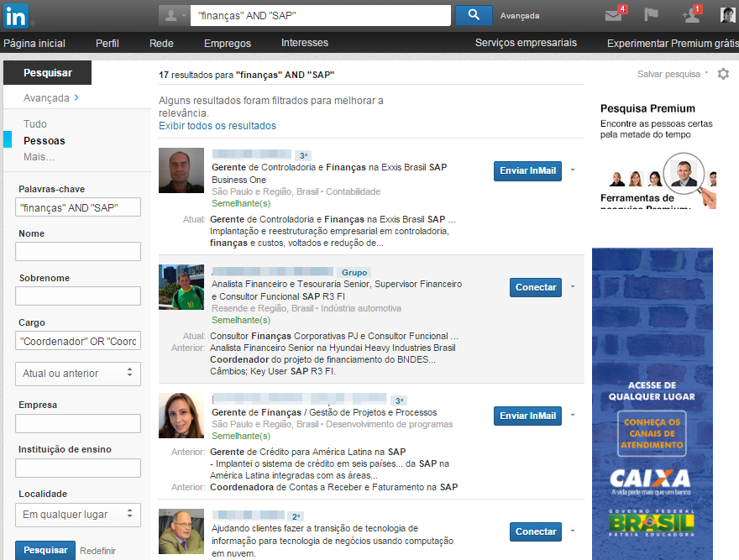739x560 pixels.
Task: Open the Atual ou anterior dropdown
Action: point(78,374)
